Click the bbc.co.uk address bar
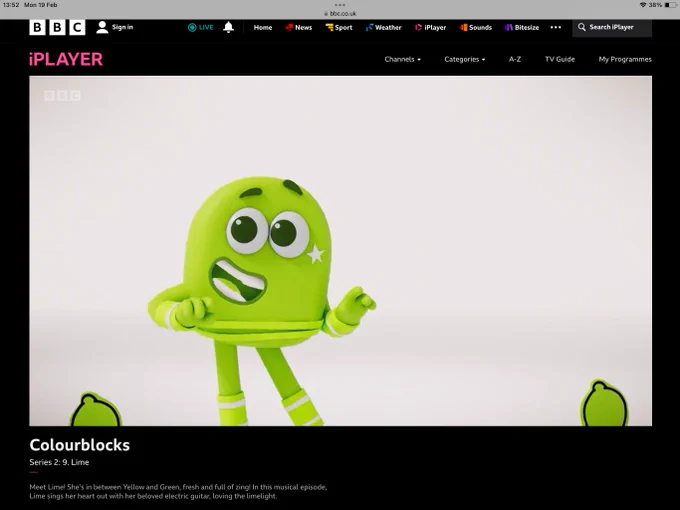This screenshot has width=680, height=510. [340, 13]
